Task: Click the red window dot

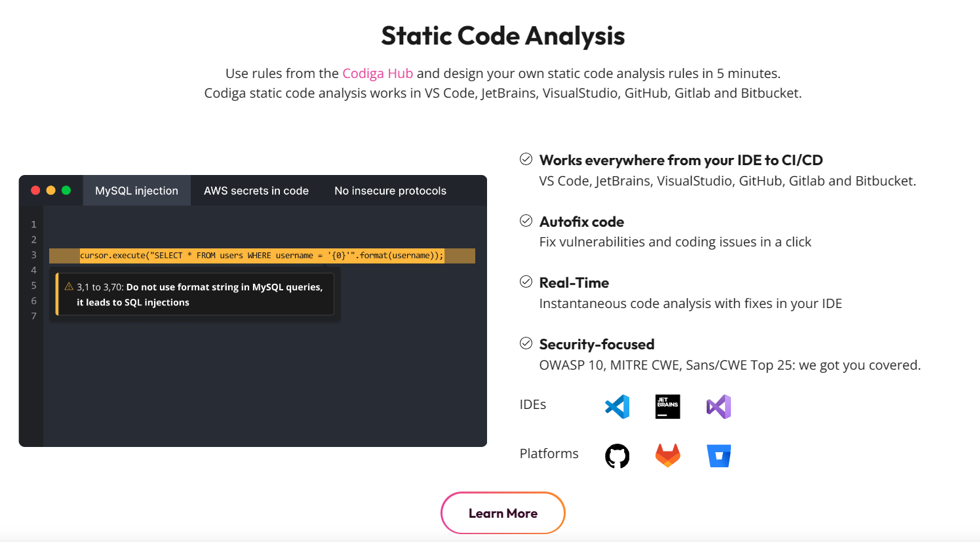Action: point(35,191)
